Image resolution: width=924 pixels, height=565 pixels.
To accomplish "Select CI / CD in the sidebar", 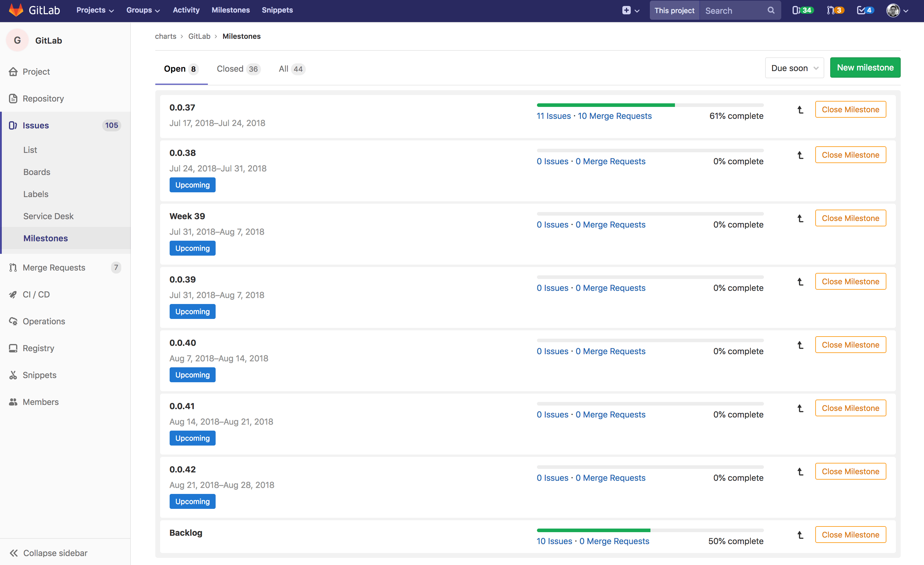I will (x=36, y=294).
